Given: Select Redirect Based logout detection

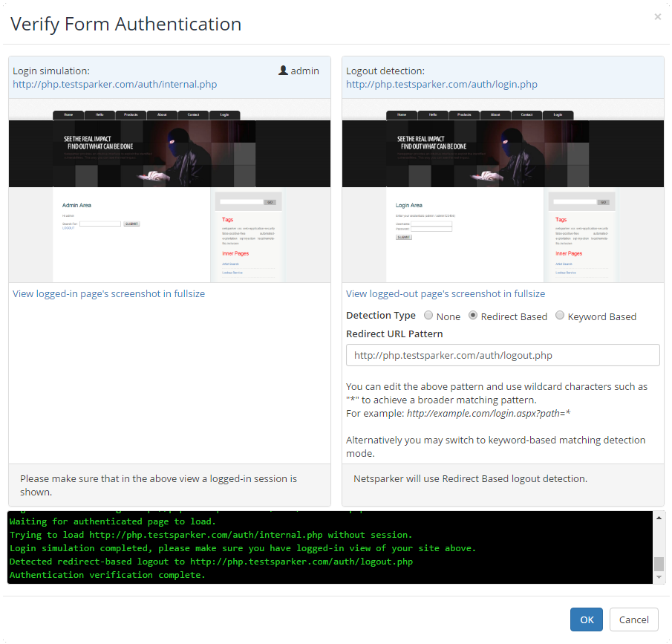Looking at the screenshot, I should coord(472,316).
